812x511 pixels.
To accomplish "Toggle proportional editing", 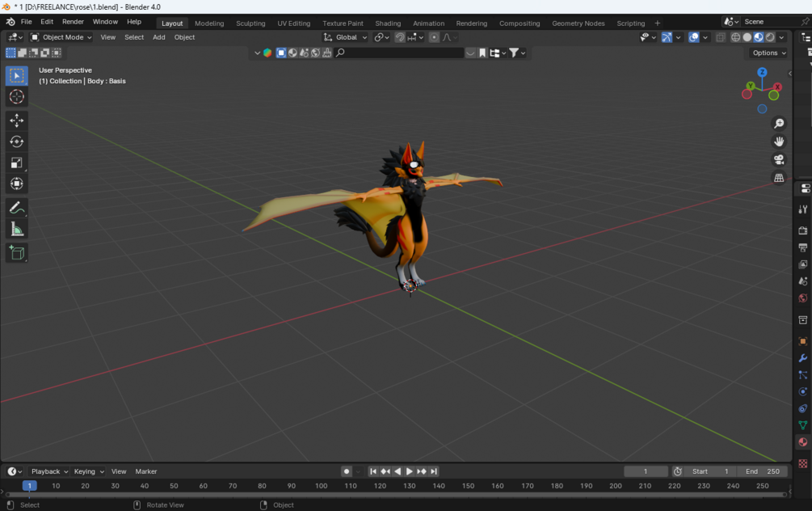I will tap(434, 37).
